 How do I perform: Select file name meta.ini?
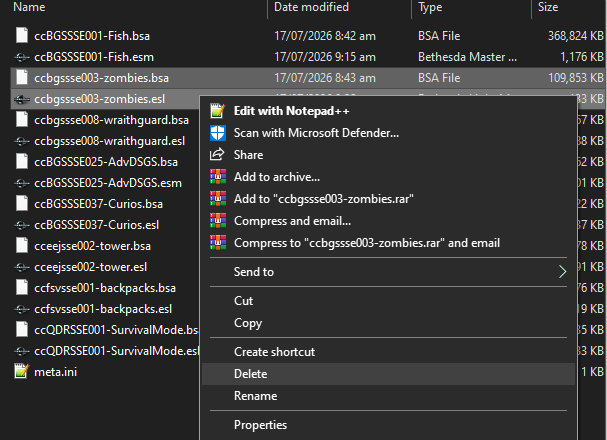[55, 372]
